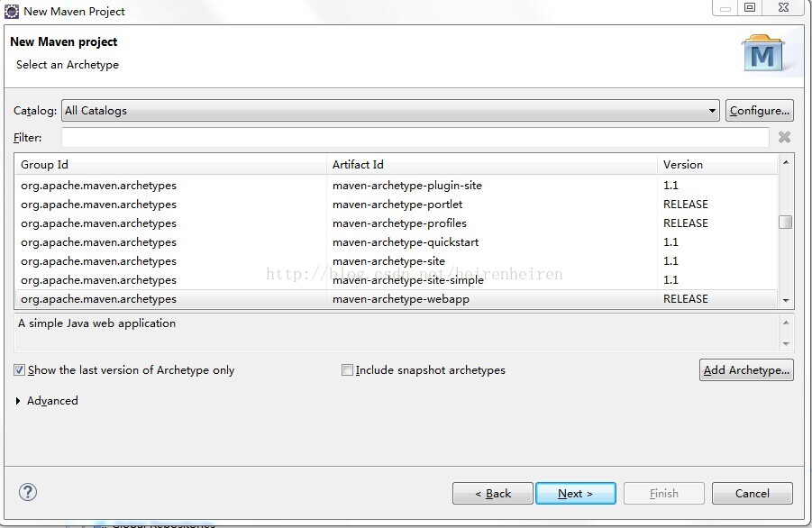Sort by the Group Id column header
Viewport: 812px width, 528px height.
click(x=170, y=165)
